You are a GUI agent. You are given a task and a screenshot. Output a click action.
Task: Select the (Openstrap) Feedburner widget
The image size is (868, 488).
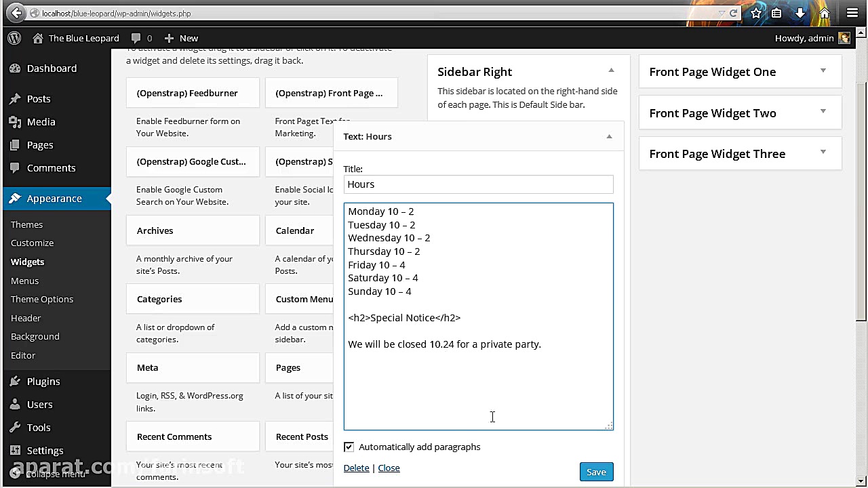193,93
